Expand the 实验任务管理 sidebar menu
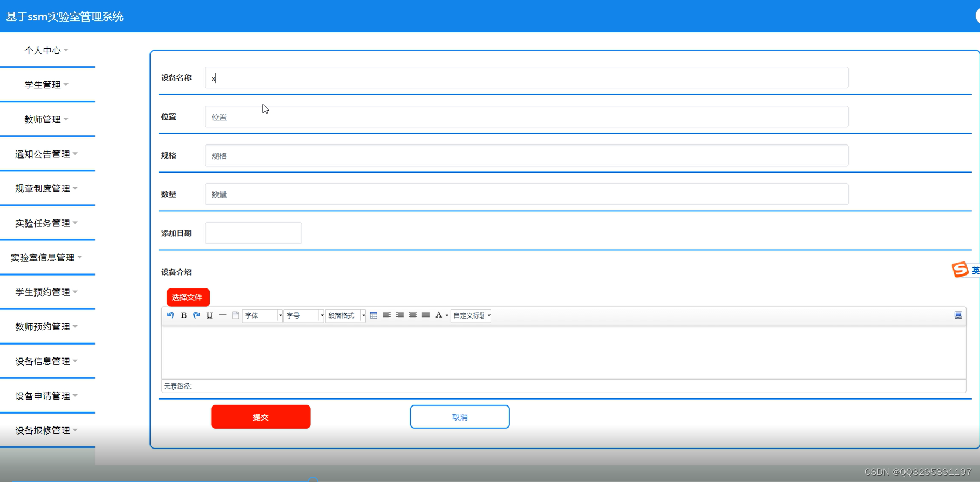Image resolution: width=980 pixels, height=482 pixels. 46,223
